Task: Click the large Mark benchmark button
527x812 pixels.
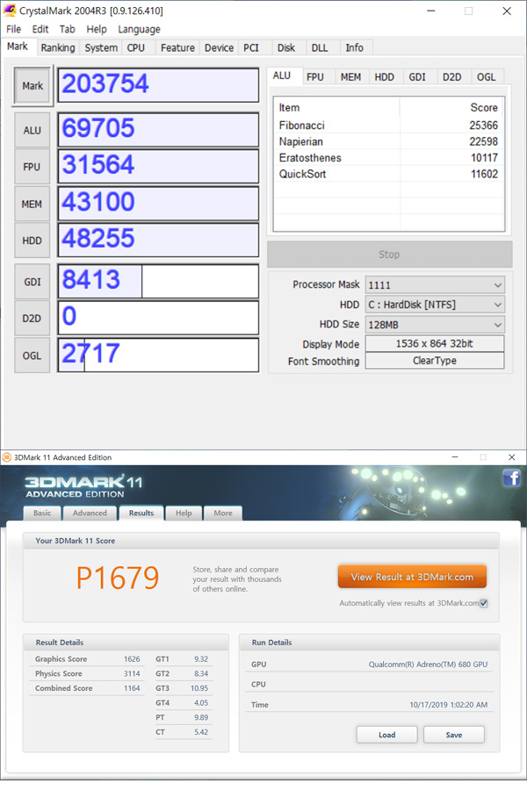Action: 32,86
